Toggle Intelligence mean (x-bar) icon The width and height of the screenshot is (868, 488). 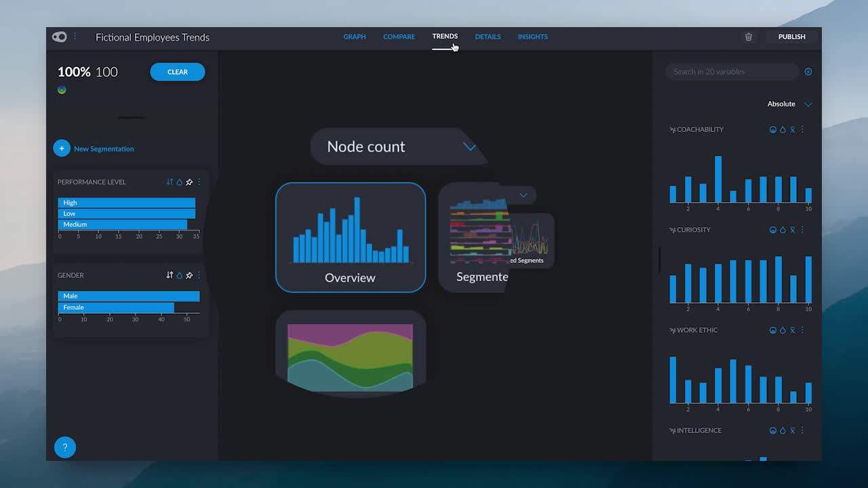tap(792, 430)
